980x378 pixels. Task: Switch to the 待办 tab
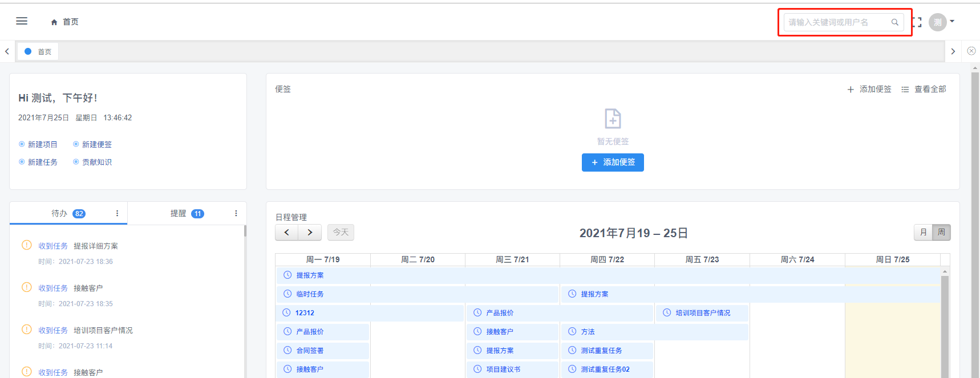68,213
